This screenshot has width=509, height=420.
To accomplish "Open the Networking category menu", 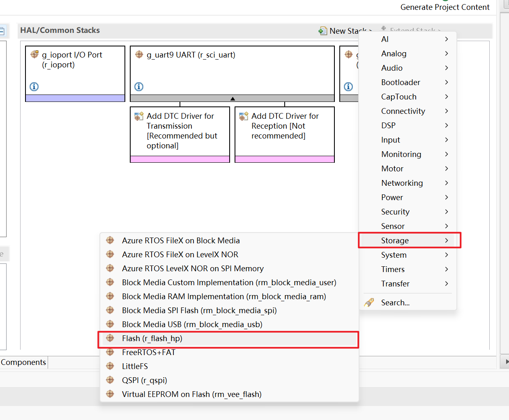I will [x=408, y=183].
